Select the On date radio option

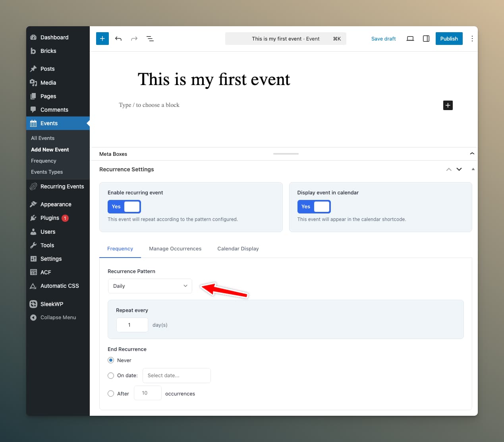click(111, 375)
